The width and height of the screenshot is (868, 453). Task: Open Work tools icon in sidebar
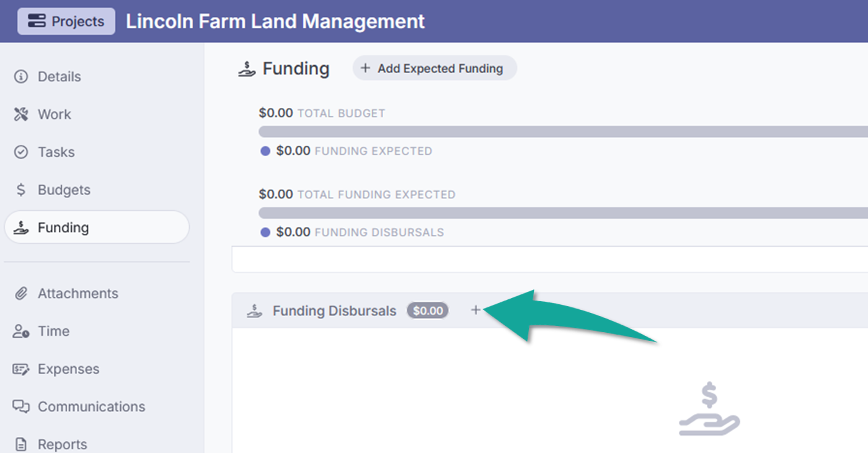click(x=21, y=115)
